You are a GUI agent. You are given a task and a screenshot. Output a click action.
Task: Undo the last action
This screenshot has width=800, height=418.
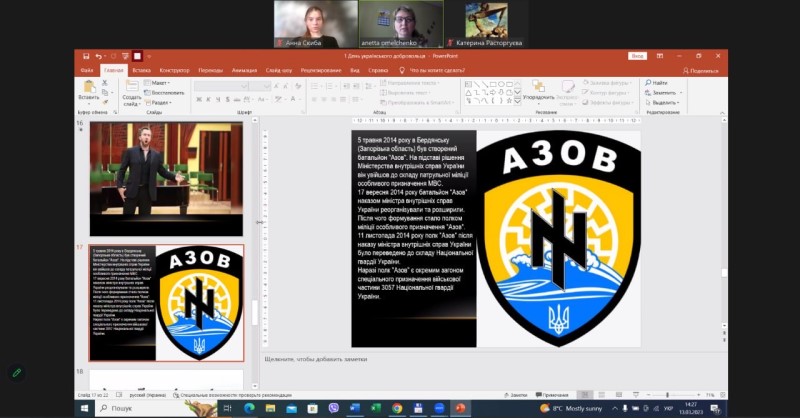coord(98,56)
